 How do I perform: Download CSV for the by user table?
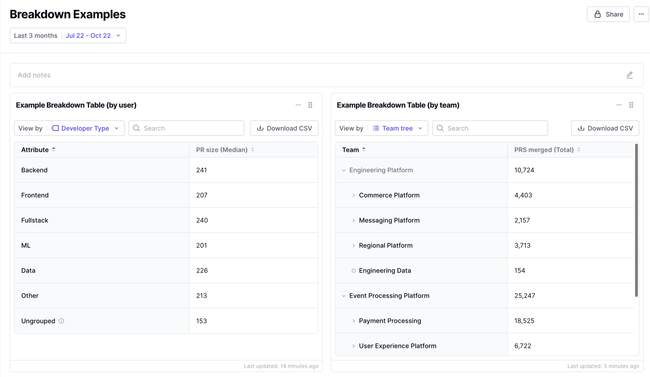[x=284, y=128]
